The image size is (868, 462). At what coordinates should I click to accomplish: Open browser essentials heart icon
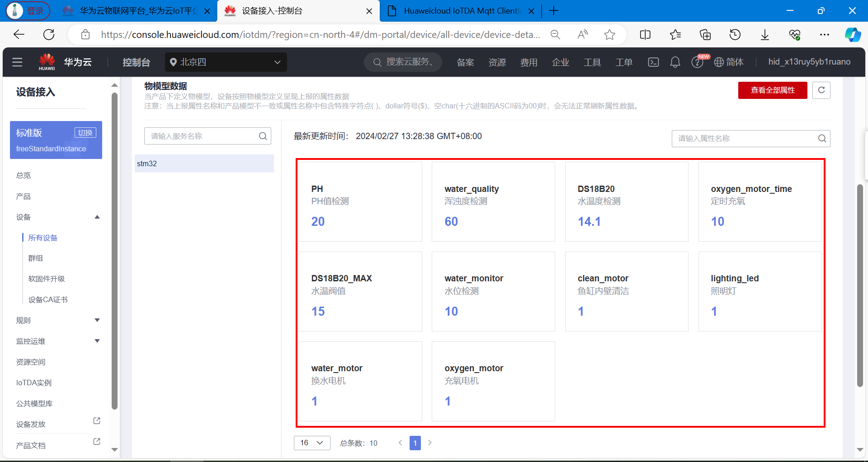pos(795,35)
